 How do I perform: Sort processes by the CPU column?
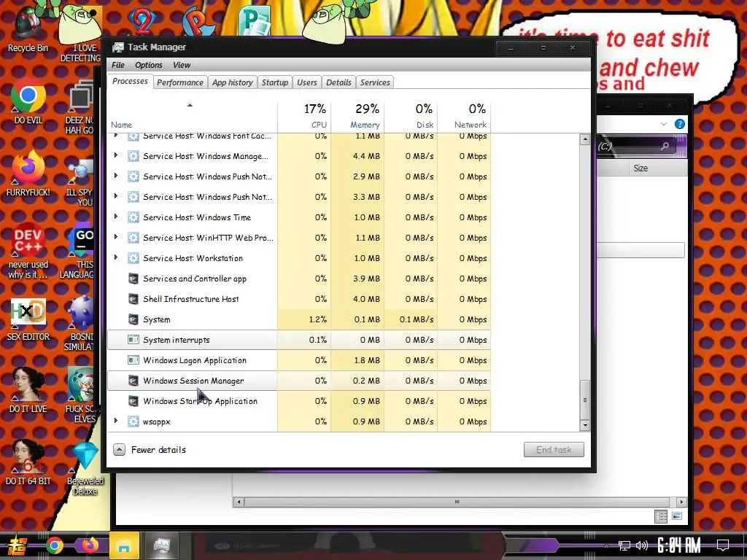[304, 116]
